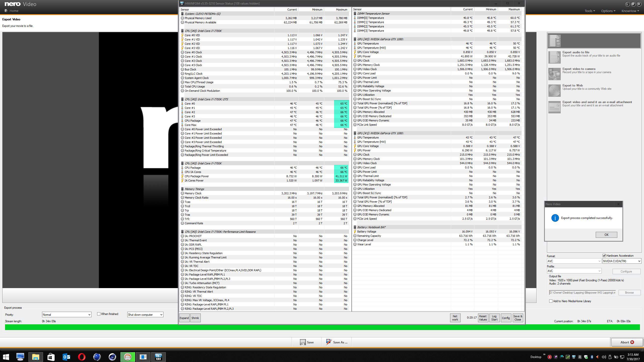This screenshot has height=362, width=644.
Task: Disable the Hardware Acceleration checkbox
Action: coord(604,256)
